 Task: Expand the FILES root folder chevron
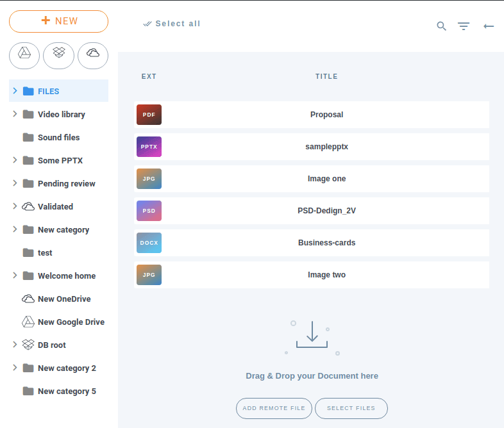(x=15, y=91)
